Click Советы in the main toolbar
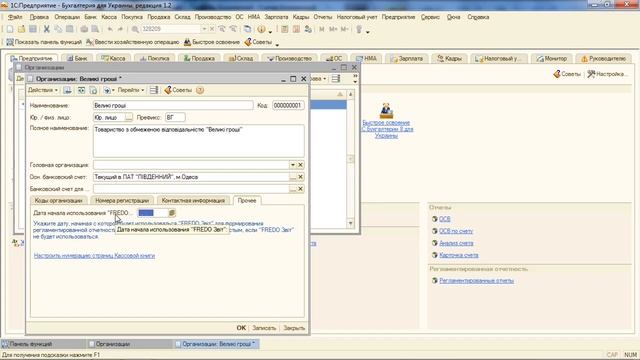This screenshot has height=360, width=640. click(258, 42)
